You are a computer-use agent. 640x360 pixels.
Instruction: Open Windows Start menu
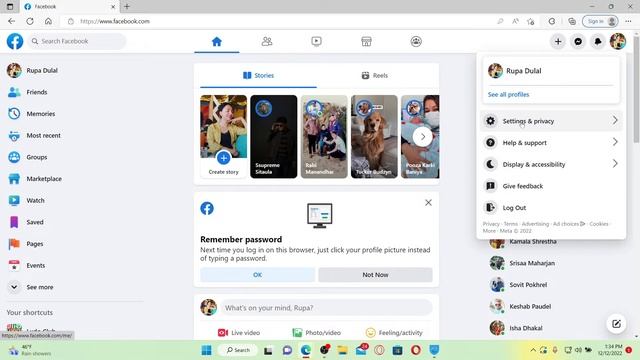(207, 350)
